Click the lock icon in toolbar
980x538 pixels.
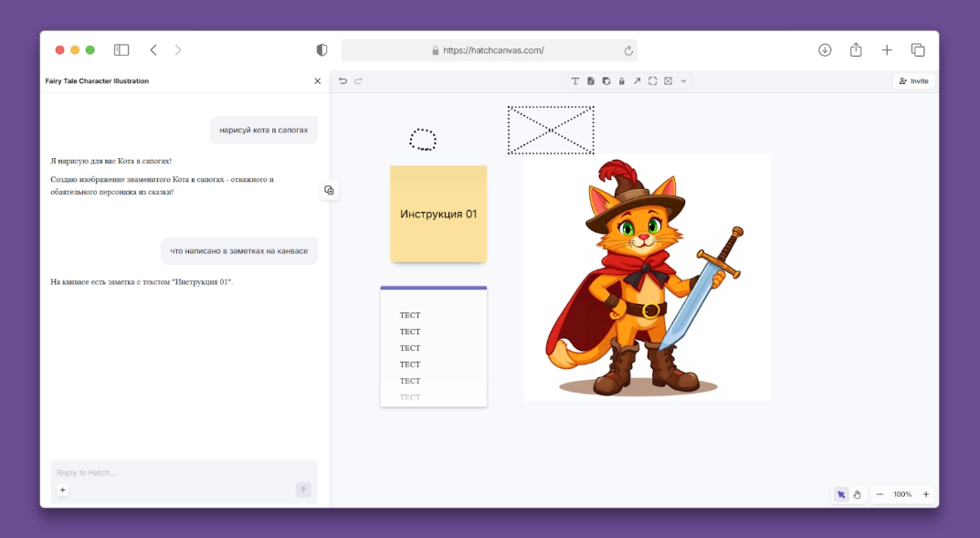621,80
